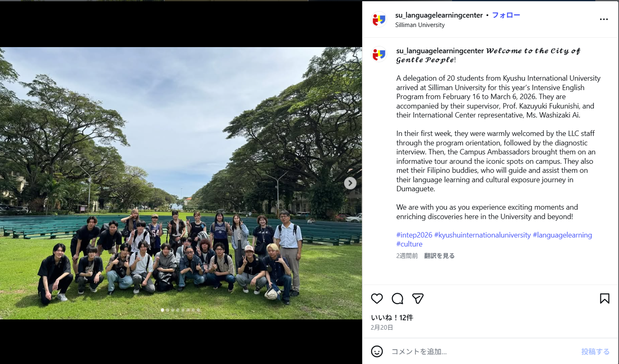This screenshot has height=364, width=619.
Task: Open the #kyushuinternationaluniversity hashtag
Action: click(483, 235)
